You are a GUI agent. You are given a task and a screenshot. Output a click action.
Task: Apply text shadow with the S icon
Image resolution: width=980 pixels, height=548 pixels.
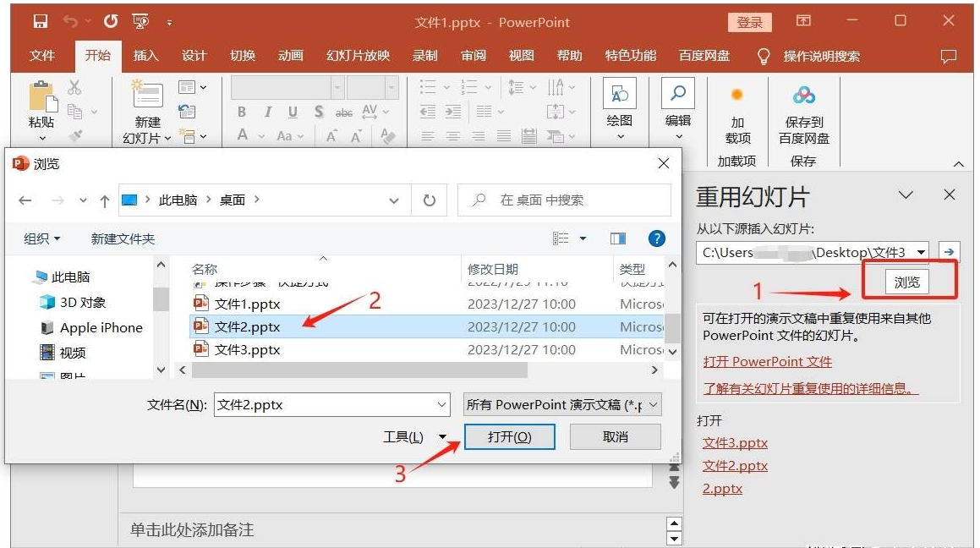click(x=319, y=112)
